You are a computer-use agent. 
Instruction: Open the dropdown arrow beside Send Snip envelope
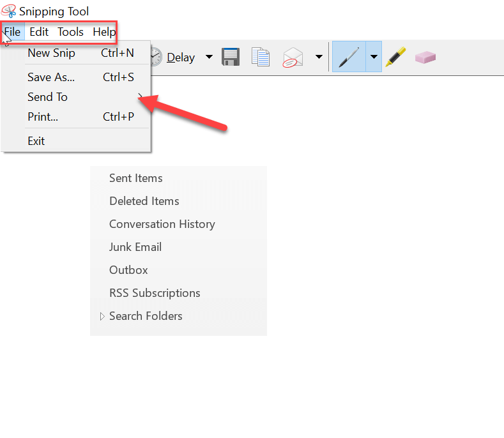pos(319,57)
